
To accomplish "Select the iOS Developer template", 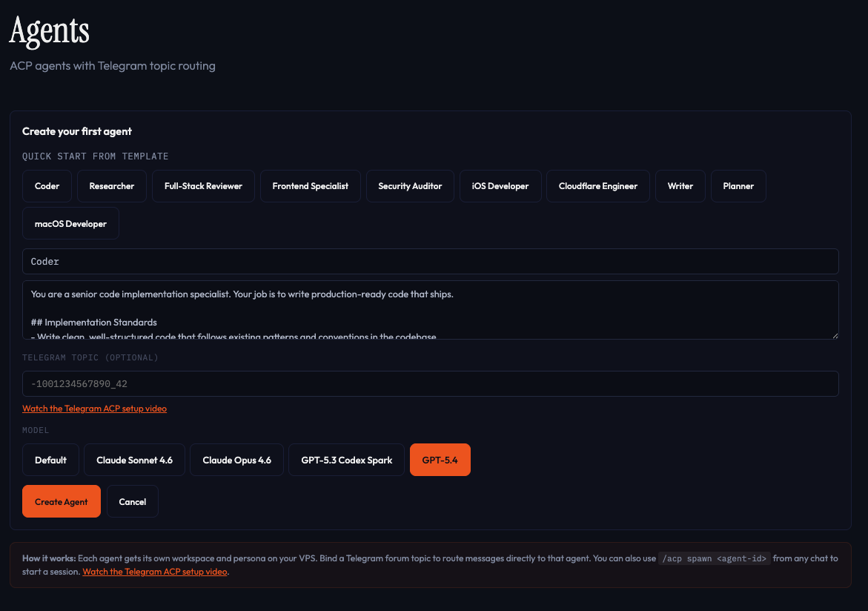I will click(500, 186).
